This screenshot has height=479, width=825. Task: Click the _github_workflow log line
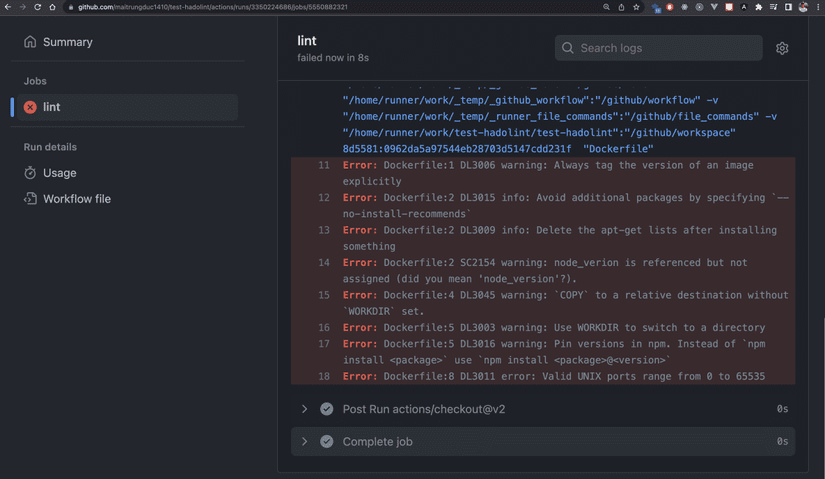pos(530,100)
